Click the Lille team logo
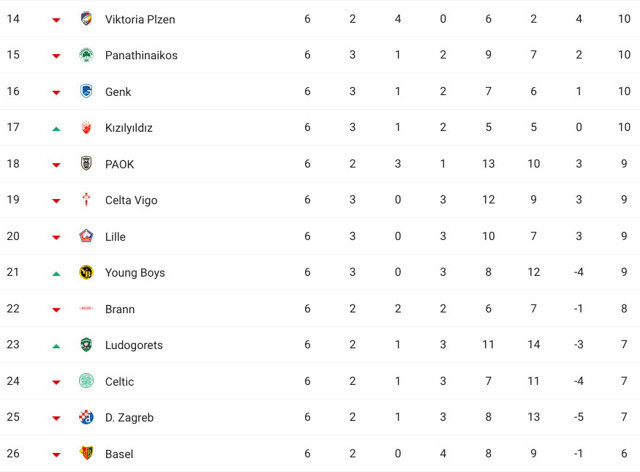The height and width of the screenshot is (472, 640). click(x=86, y=236)
